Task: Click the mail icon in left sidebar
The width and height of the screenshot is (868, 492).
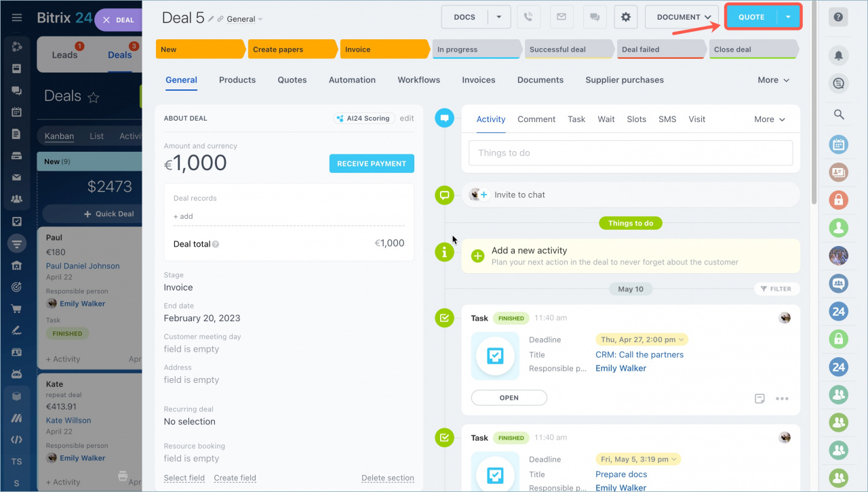Action: [x=17, y=178]
